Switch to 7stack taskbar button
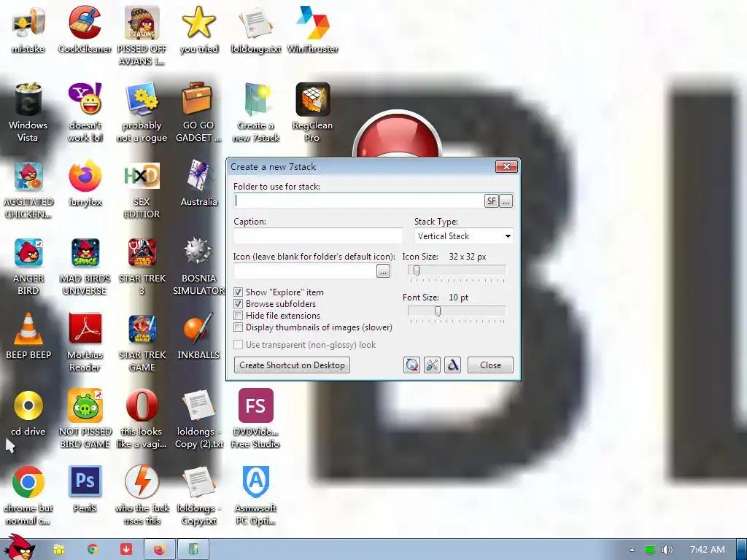Screen dimensions: 747x560 193,550
